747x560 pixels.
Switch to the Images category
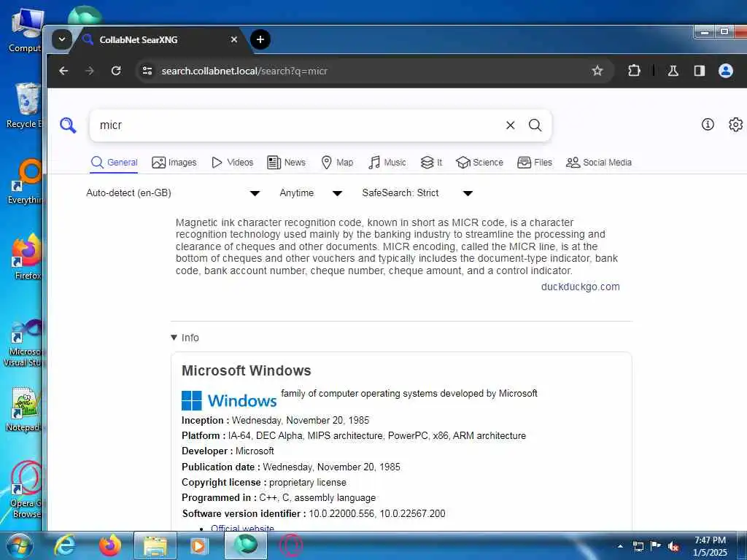pos(174,163)
